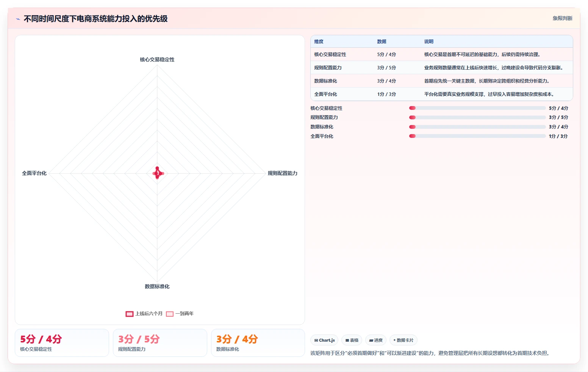Image resolution: width=588 pixels, height=372 pixels.
Task: Open the 3分 / 4分 数据标准化 stat card
Action: tap(258, 343)
